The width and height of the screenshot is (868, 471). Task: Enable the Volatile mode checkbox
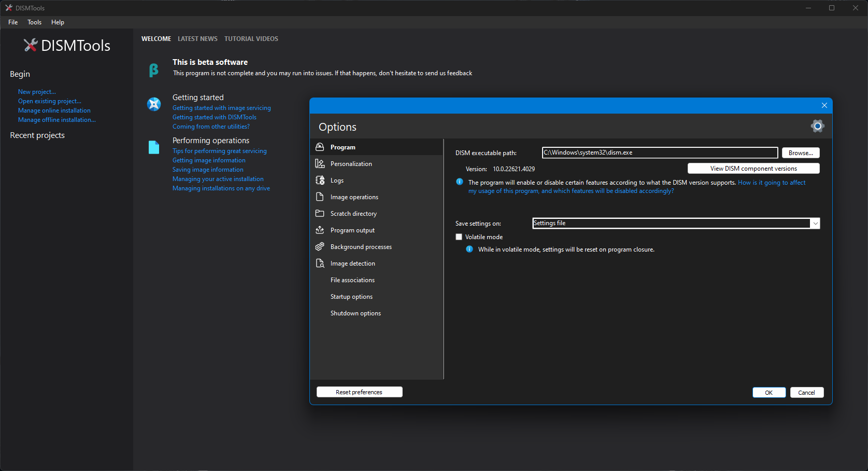(459, 237)
